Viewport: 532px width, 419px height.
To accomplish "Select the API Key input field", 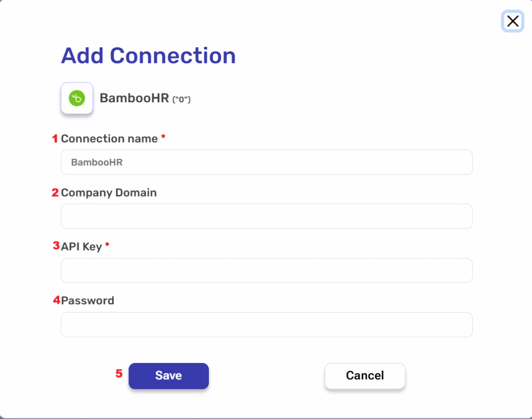I will tap(267, 271).
